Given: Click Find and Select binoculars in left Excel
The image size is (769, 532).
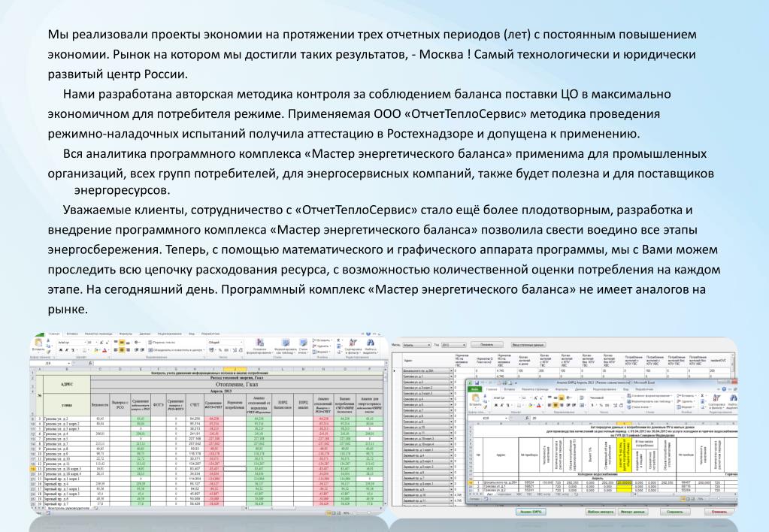Looking at the screenshot, I should tap(371, 343).
